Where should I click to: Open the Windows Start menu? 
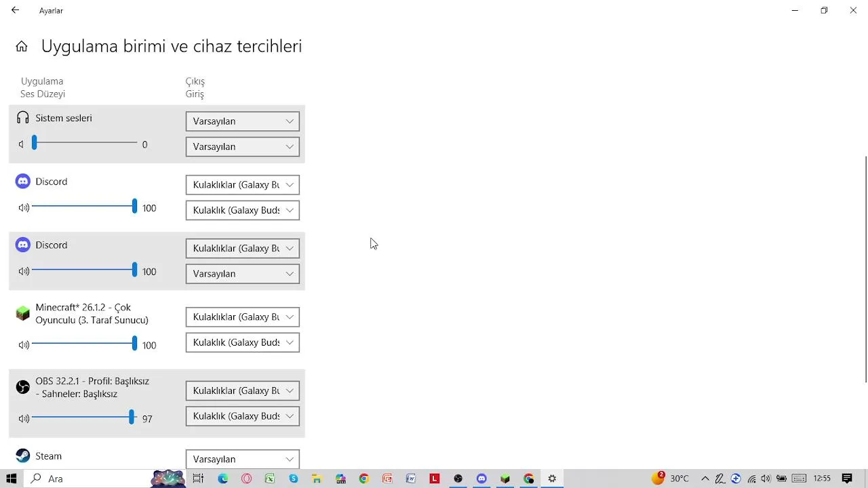click(12, 479)
